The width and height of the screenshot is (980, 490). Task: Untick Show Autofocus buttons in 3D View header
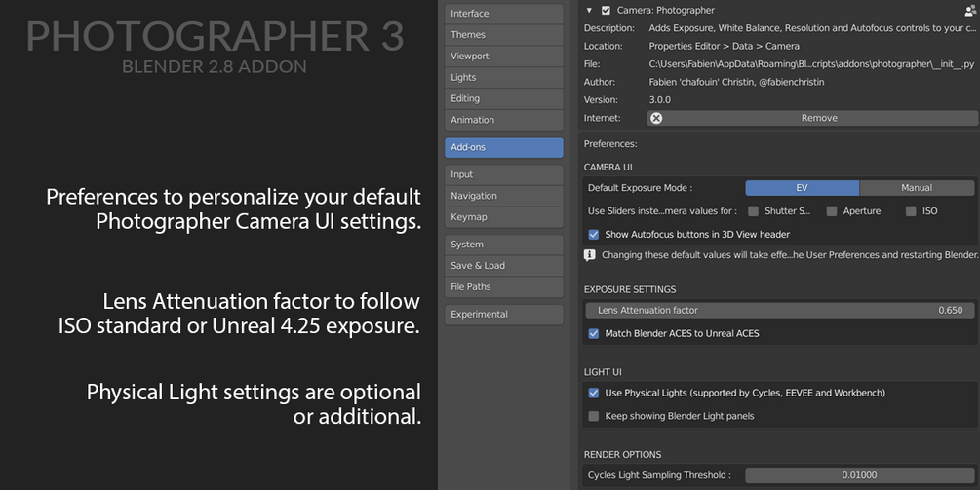594,235
